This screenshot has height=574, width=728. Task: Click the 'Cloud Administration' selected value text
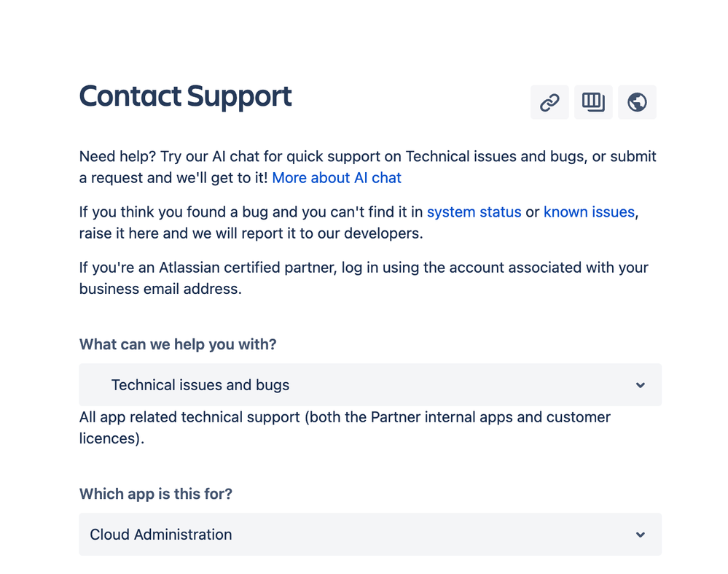161,535
